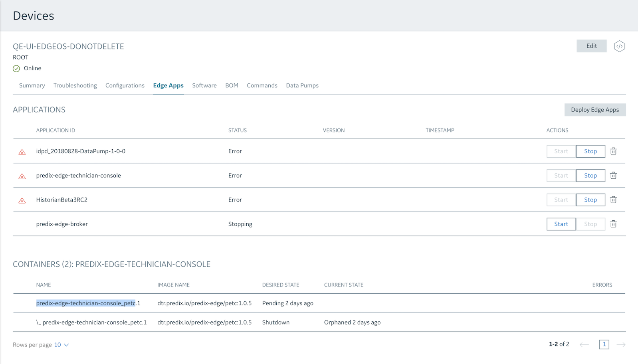Click VERSION column header
The image size is (638, 364).
point(334,131)
